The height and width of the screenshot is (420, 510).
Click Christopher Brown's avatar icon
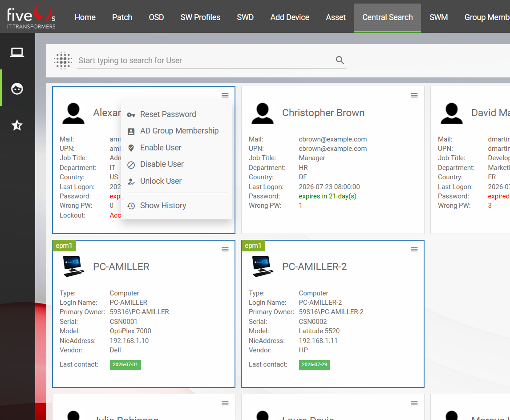[x=263, y=113]
